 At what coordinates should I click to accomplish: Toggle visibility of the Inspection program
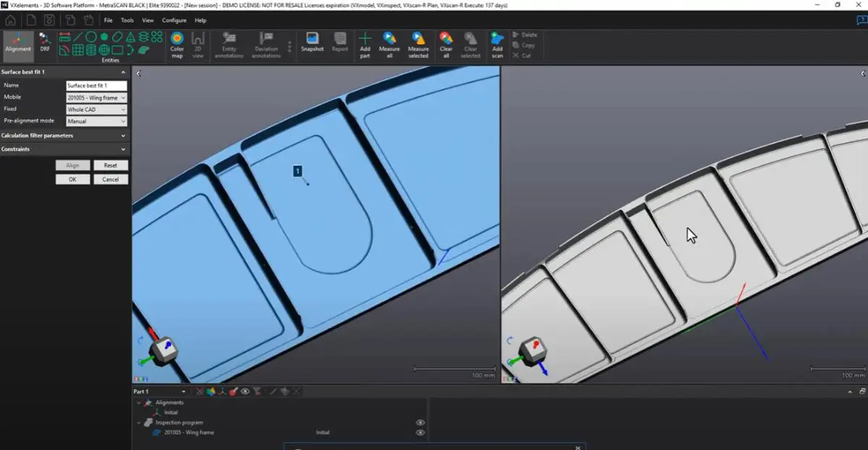point(420,422)
